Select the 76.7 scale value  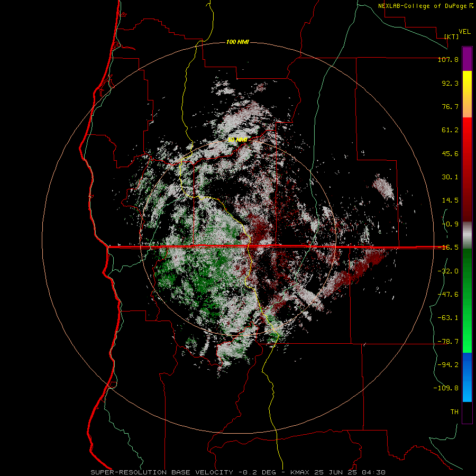(x=450, y=106)
